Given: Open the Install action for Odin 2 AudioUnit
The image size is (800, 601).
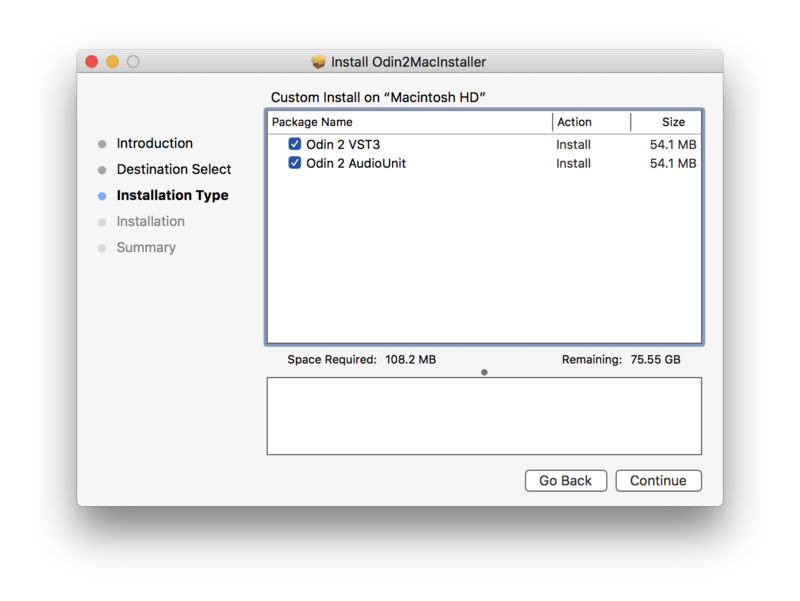Looking at the screenshot, I should tap(574, 163).
